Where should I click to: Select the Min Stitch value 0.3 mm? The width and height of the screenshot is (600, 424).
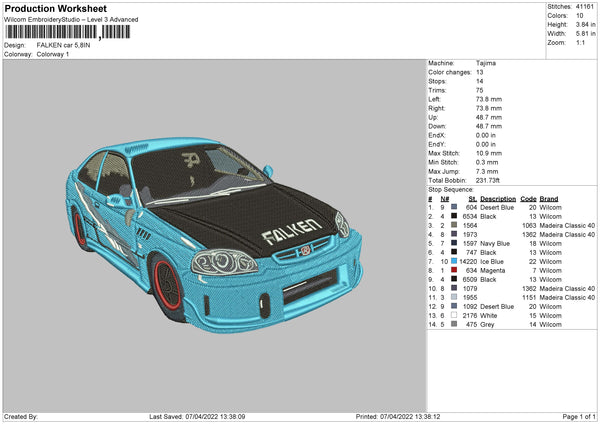[x=488, y=162]
